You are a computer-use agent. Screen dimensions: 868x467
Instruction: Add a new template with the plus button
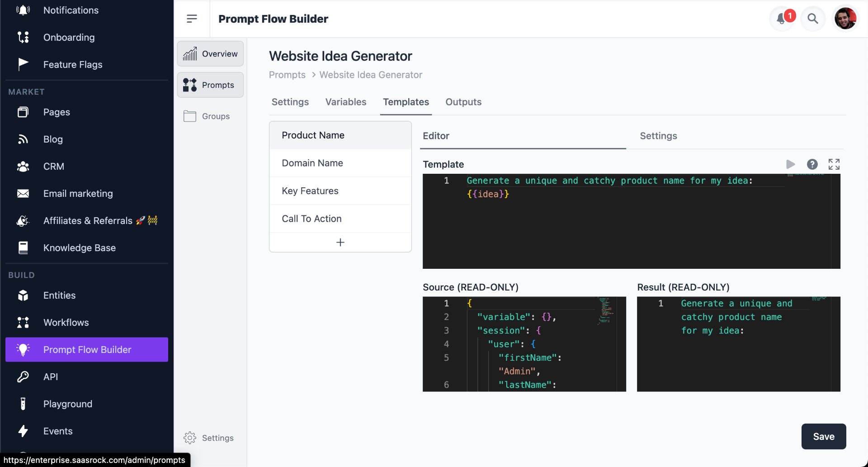pos(340,242)
